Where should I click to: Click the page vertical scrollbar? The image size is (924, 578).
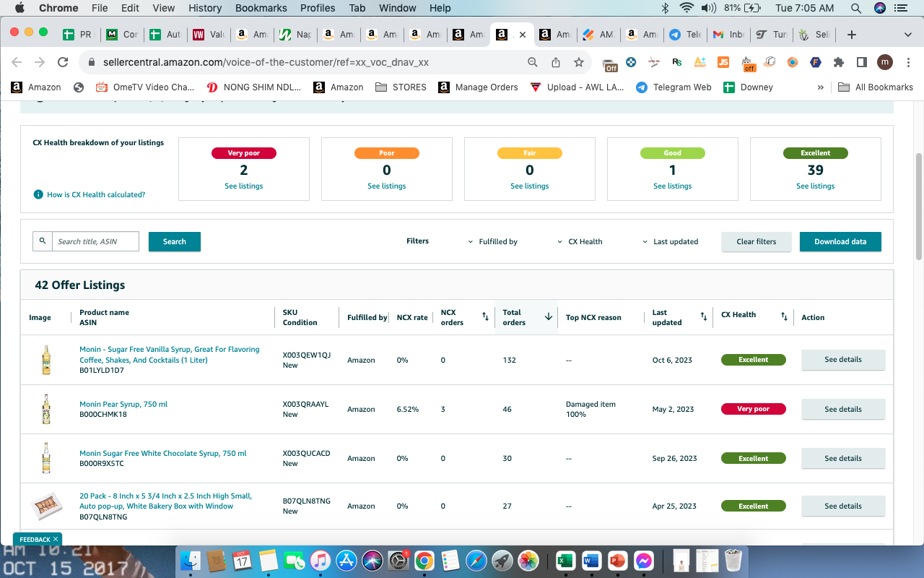(x=919, y=206)
